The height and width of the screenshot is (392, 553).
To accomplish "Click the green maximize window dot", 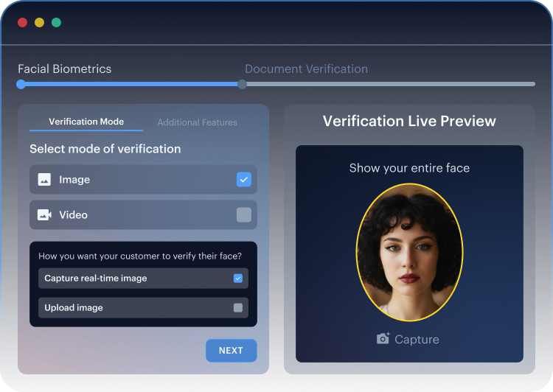I will 57,23.
